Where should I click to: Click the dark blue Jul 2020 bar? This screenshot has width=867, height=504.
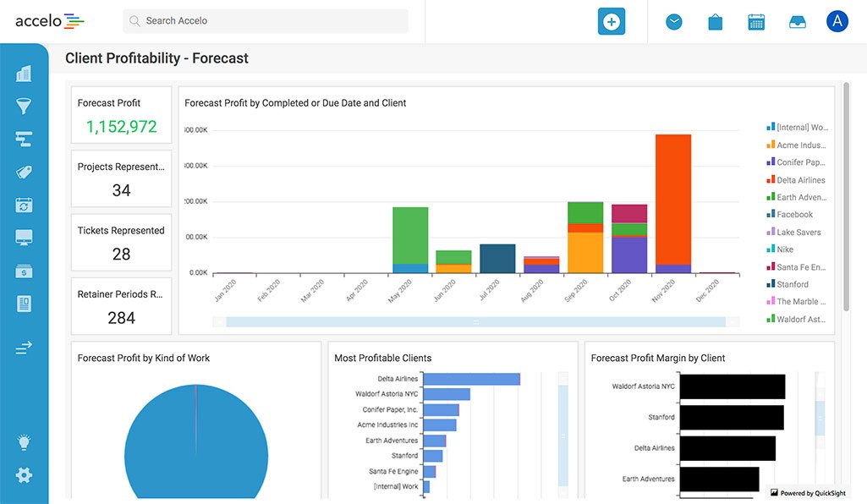pos(497,259)
